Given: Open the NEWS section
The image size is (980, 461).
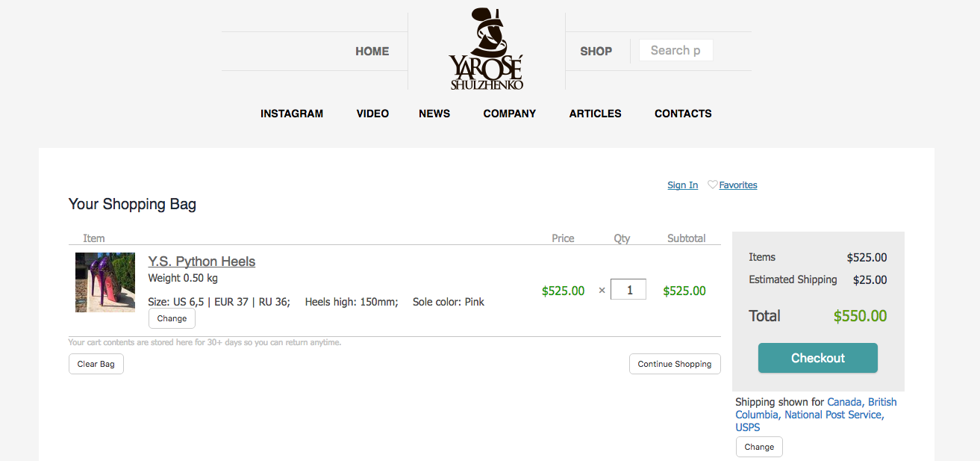Looking at the screenshot, I should coord(434,114).
